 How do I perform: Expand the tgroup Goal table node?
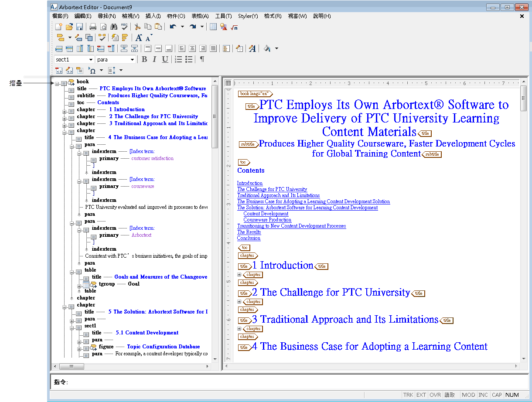tap(79, 286)
